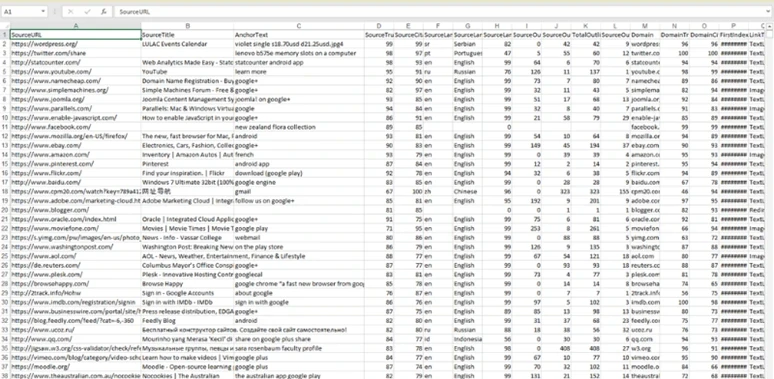Viewport: 774px width, 379px height.
Task: Open the Insert Function fx icon
Action: [x=104, y=11]
